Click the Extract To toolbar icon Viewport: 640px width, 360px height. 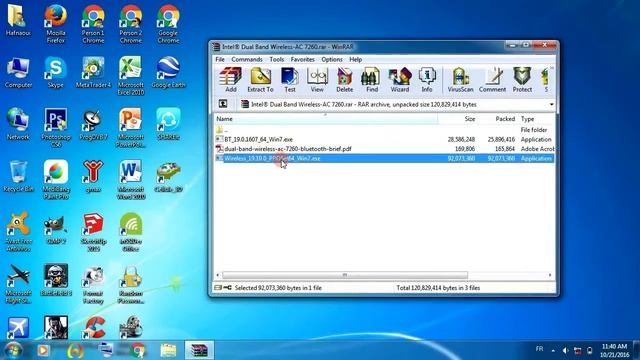(x=260, y=80)
